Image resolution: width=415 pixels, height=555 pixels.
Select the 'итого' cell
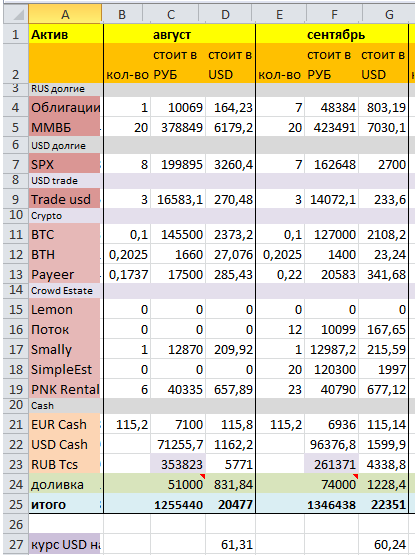pos(66,504)
